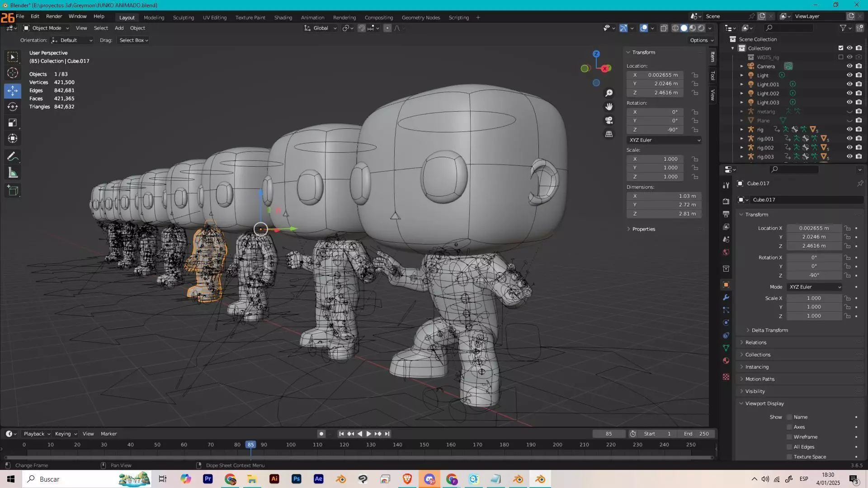Select the Move tool

tap(13, 91)
